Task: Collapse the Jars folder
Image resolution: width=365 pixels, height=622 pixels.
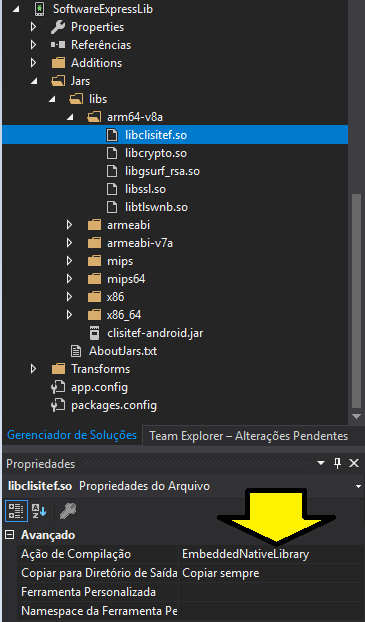Action: 34,81
